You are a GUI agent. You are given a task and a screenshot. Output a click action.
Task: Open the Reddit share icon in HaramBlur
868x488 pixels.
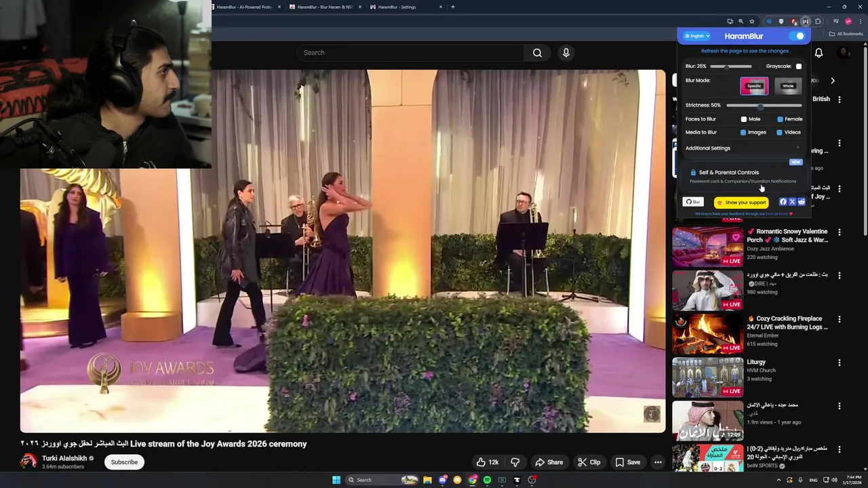(802, 202)
